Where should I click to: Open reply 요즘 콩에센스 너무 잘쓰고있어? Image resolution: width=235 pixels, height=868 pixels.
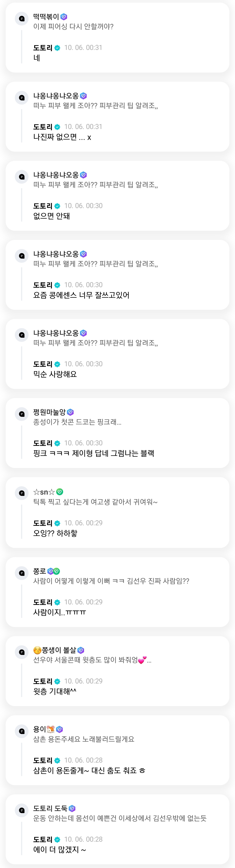pyautogui.click(x=81, y=295)
